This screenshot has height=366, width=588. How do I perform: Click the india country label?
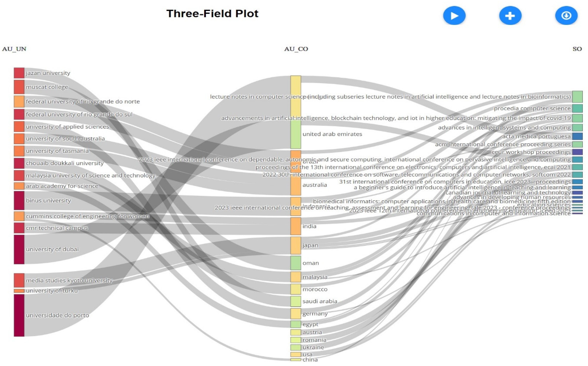[309, 226]
